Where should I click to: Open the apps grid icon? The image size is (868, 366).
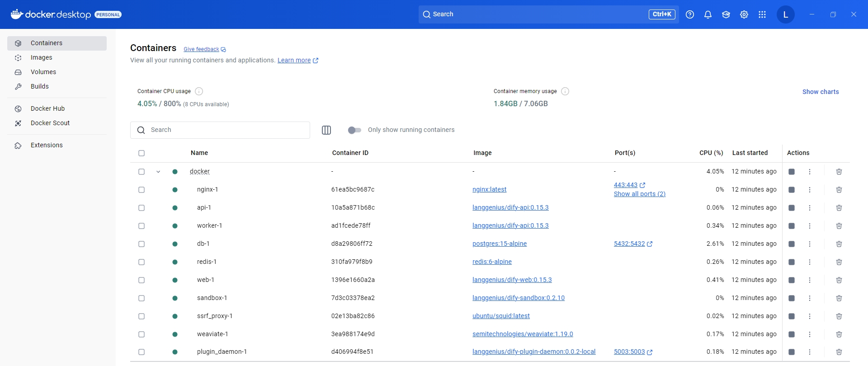coord(762,14)
